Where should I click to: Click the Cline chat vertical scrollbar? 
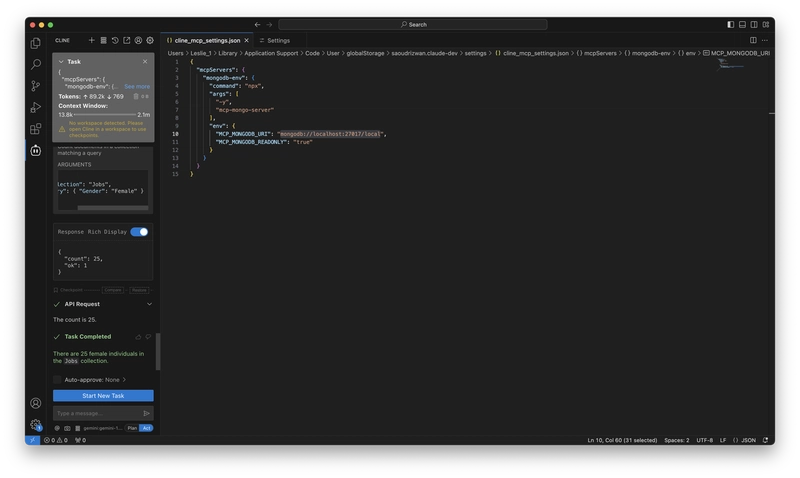158,351
